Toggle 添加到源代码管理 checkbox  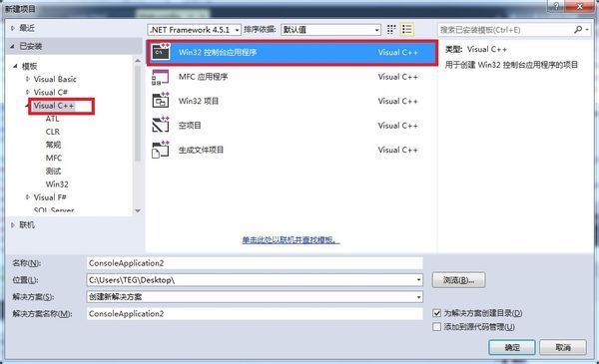pyautogui.click(x=436, y=327)
